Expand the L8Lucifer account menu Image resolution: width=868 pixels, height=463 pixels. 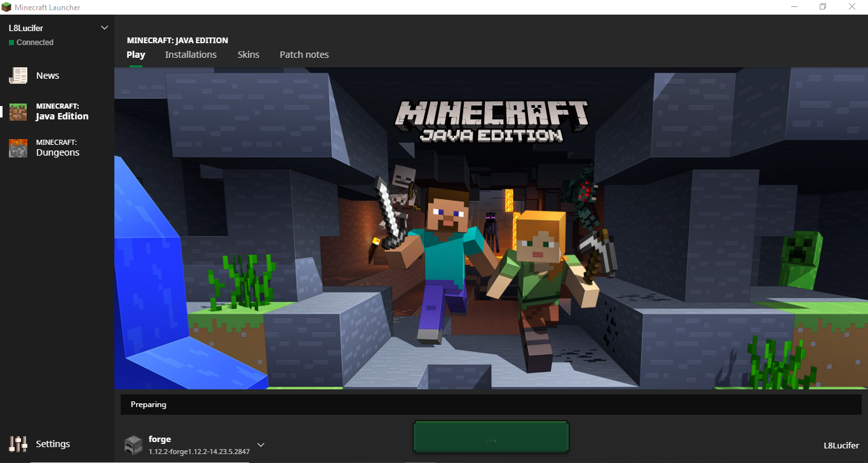pos(105,28)
